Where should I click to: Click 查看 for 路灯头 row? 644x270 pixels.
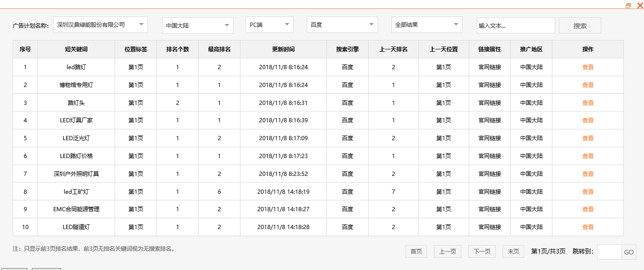(x=588, y=103)
